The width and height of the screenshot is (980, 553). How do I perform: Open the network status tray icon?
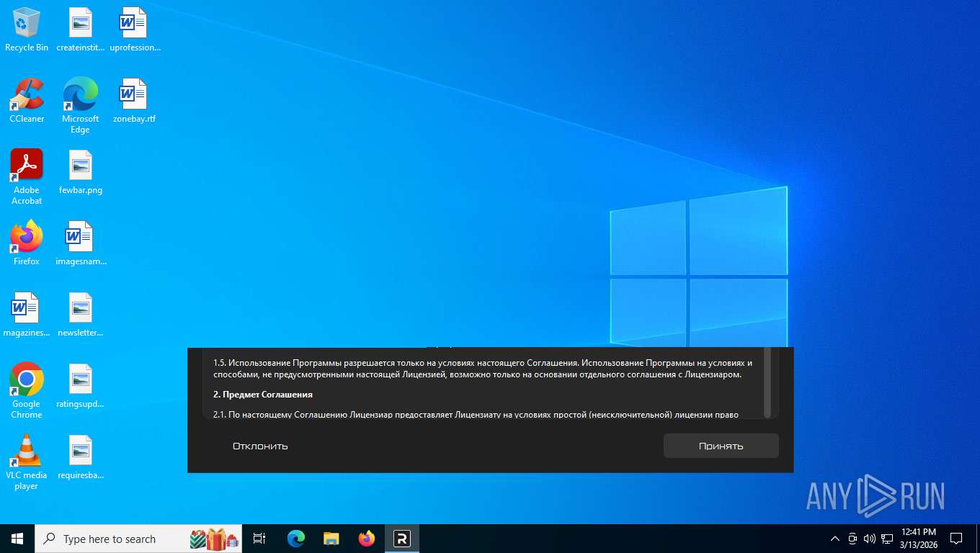887,539
